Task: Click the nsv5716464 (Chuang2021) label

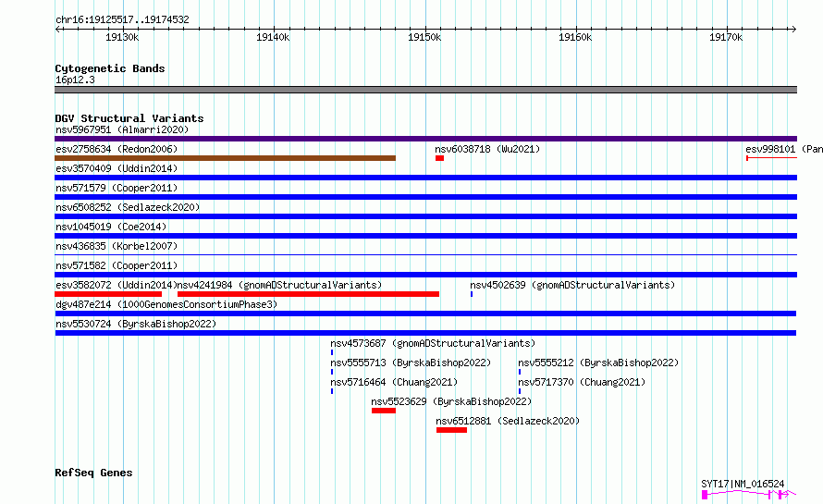Action: 394,382
